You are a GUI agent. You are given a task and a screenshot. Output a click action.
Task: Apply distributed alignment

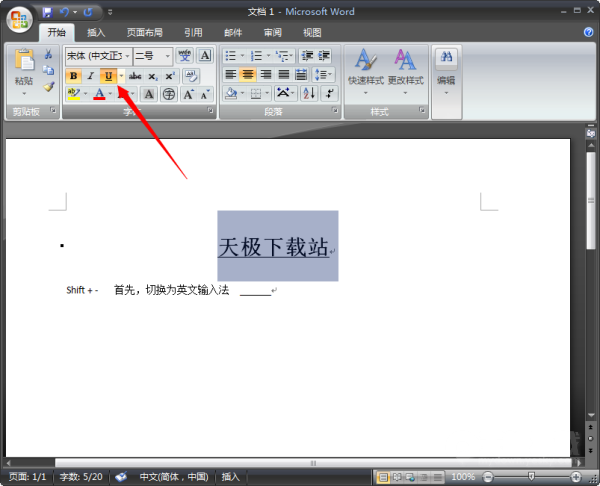[x=301, y=74]
